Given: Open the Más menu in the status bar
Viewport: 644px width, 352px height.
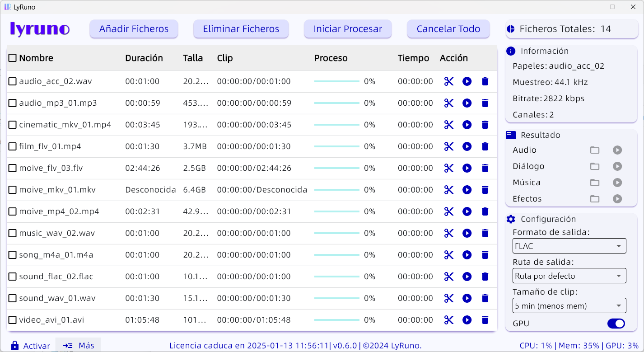Looking at the screenshot, I should tap(78, 345).
